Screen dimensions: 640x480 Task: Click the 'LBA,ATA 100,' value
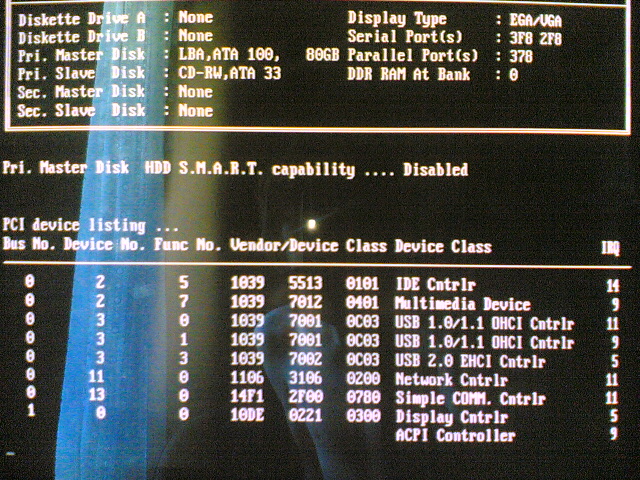229,54
